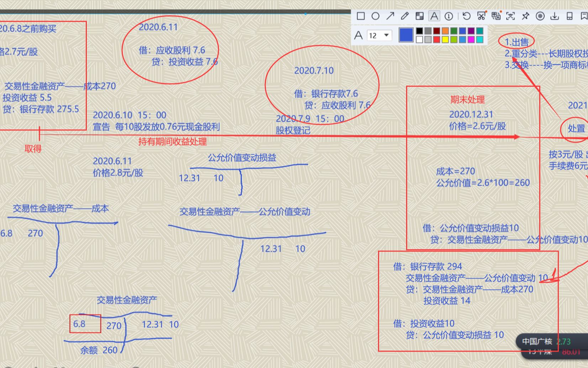Select the numbered step marker tool
Image resolution: width=588 pixels, height=368 pixels.
click(x=449, y=16)
